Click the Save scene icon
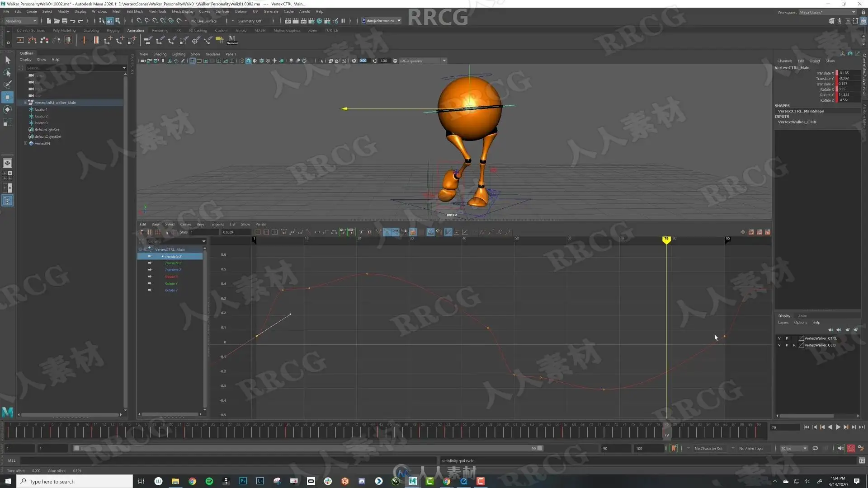Image resolution: width=868 pixels, height=488 pixels. [65, 21]
